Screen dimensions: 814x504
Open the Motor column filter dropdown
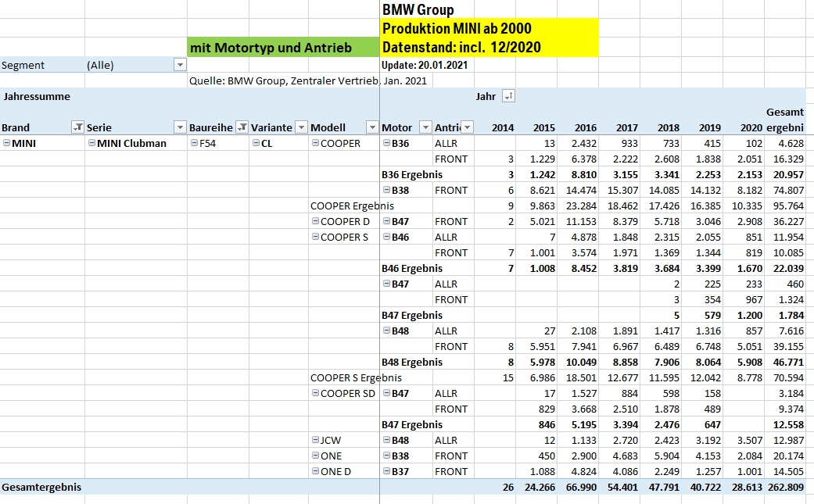click(x=425, y=127)
